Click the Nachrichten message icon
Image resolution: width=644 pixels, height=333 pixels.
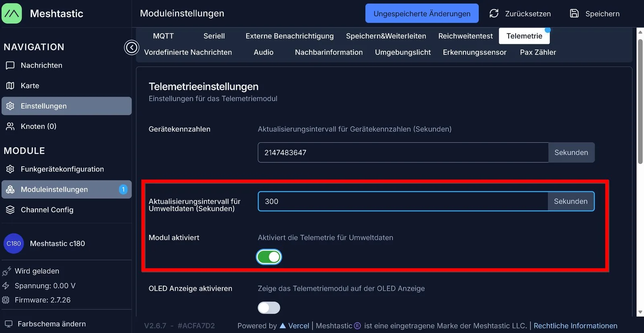(x=10, y=65)
